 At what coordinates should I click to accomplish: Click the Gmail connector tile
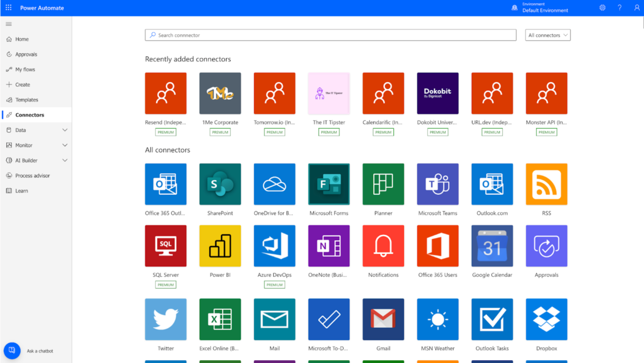pyautogui.click(x=383, y=319)
